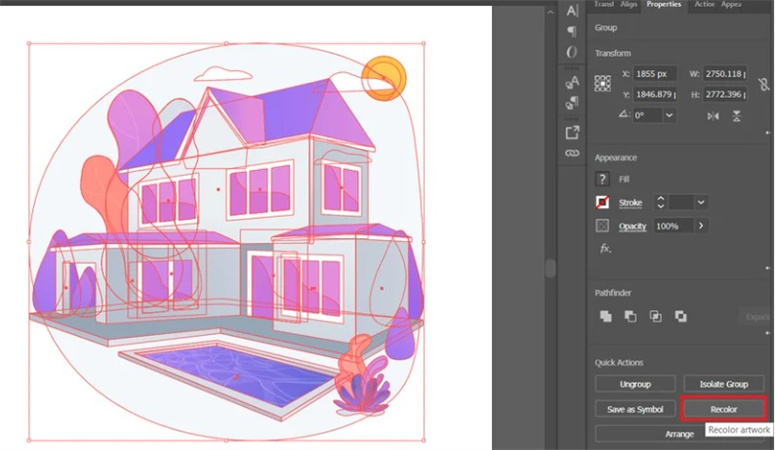775x450 pixels.
Task: Open the Character panel icon
Action: [x=572, y=10]
